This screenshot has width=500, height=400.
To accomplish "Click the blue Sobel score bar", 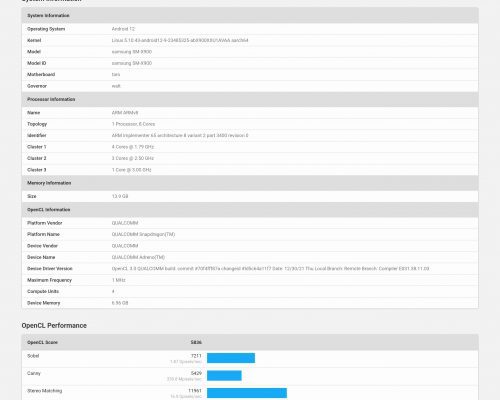I will (x=231, y=358).
